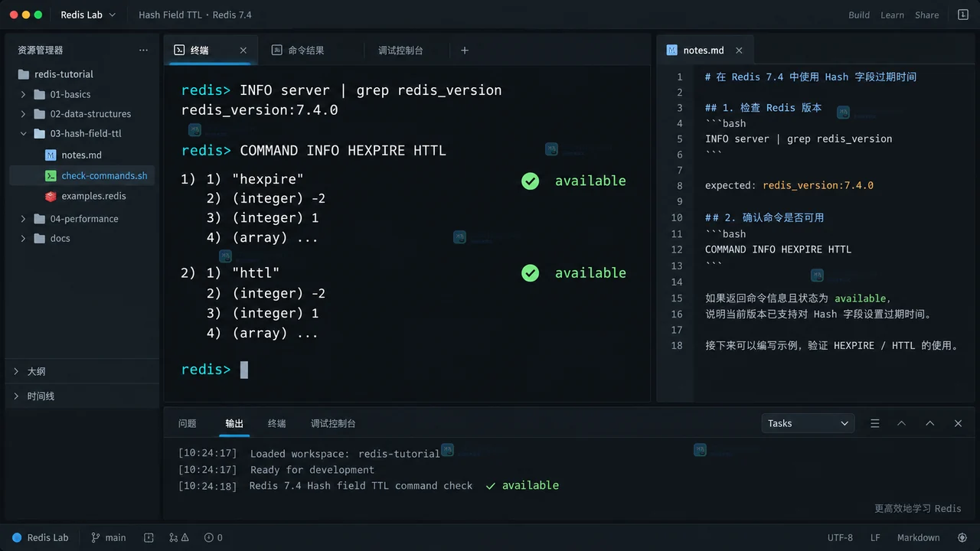Expand the 02-data-structures folder chevron
Viewport: 980px width, 551px height.
tap(23, 114)
